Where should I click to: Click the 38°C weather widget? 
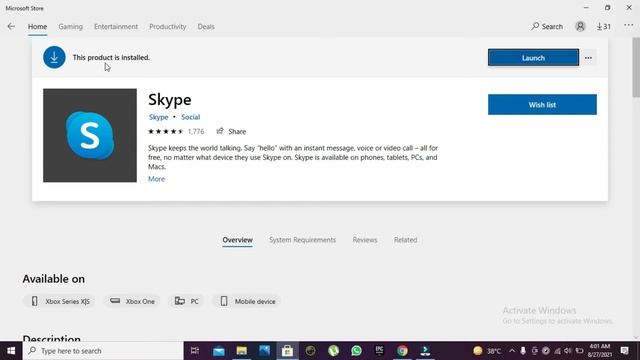tap(487, 351)
